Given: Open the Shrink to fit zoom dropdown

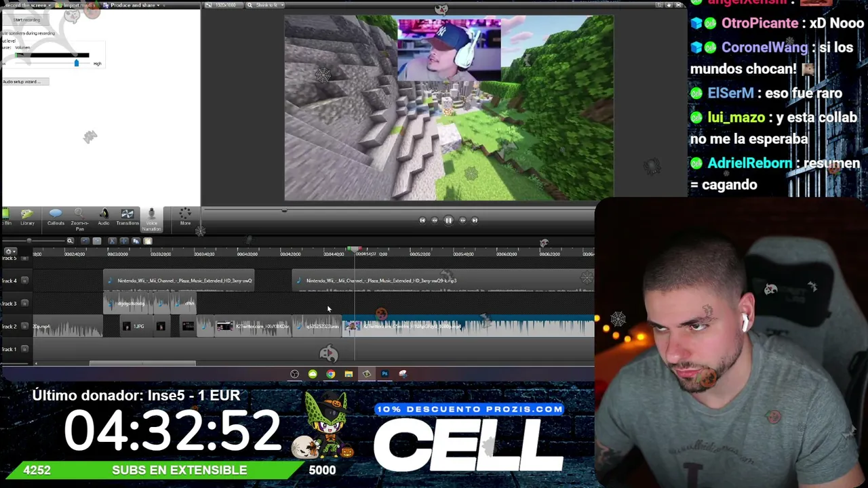Looking at the screenshot, I should [x=265, y=5].
